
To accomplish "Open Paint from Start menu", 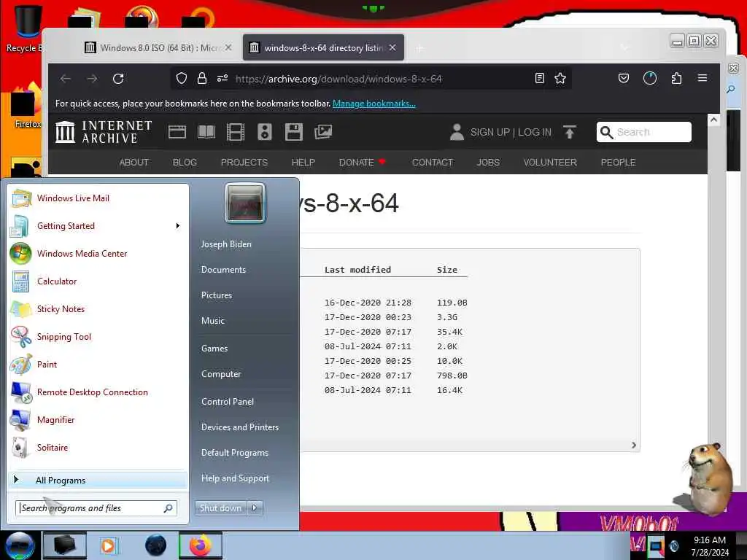I will tap(98, 365).
